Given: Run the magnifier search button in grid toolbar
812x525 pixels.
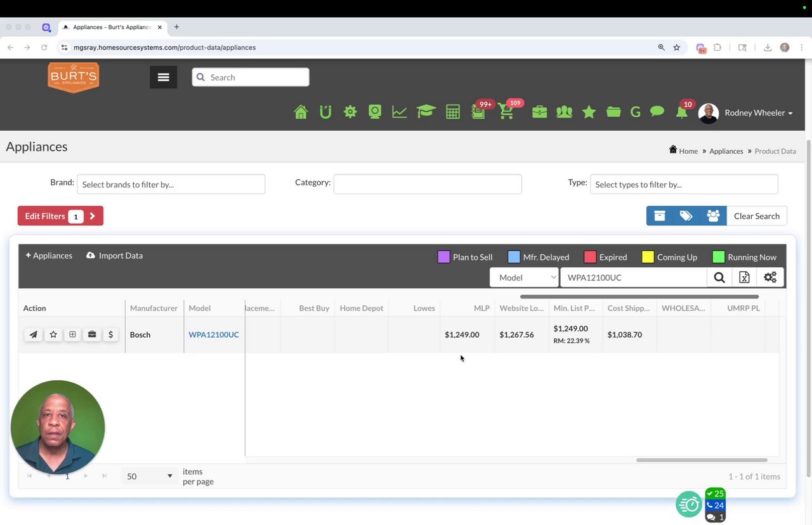Looking at the screenshot, I should [x=719, y=277].
